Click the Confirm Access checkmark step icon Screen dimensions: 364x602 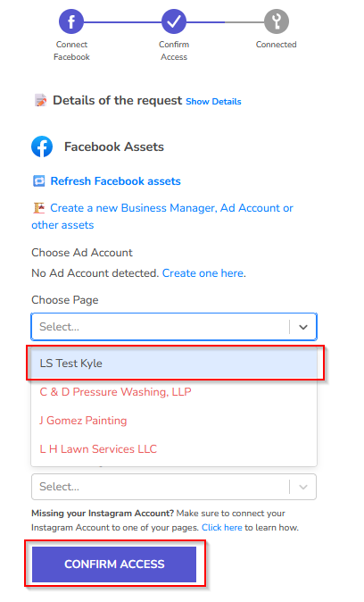pyautogui.click(x=174, y=21)
